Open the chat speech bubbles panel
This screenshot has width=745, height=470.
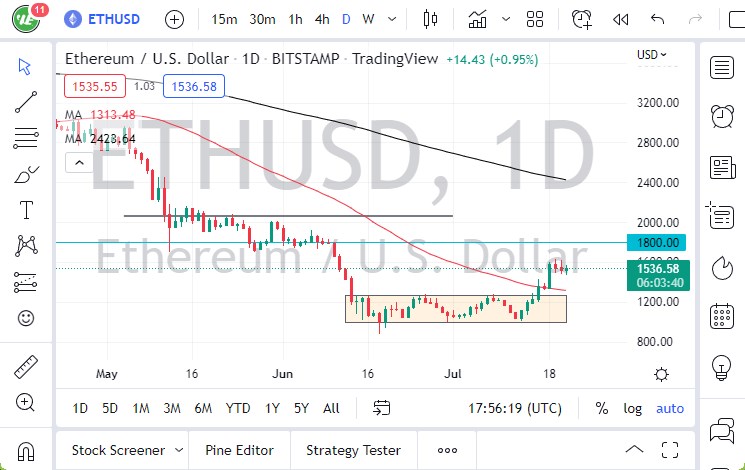[x=722, y=430]
